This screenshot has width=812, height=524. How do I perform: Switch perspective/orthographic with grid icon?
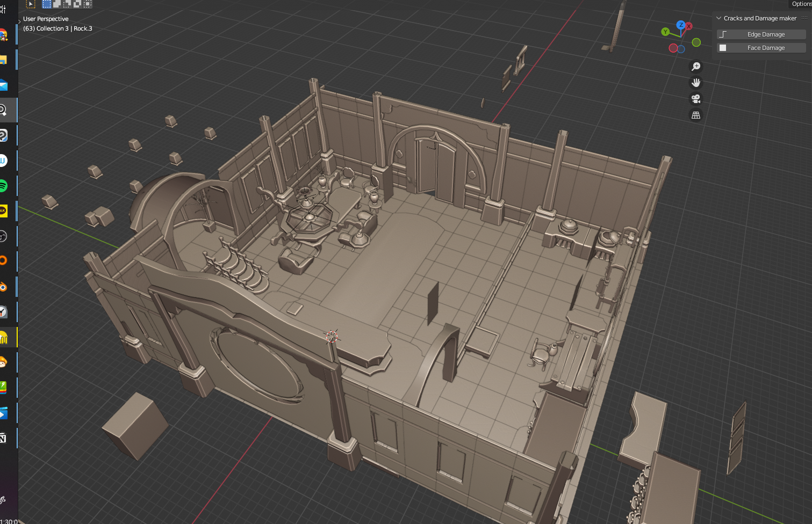[696, 115]
